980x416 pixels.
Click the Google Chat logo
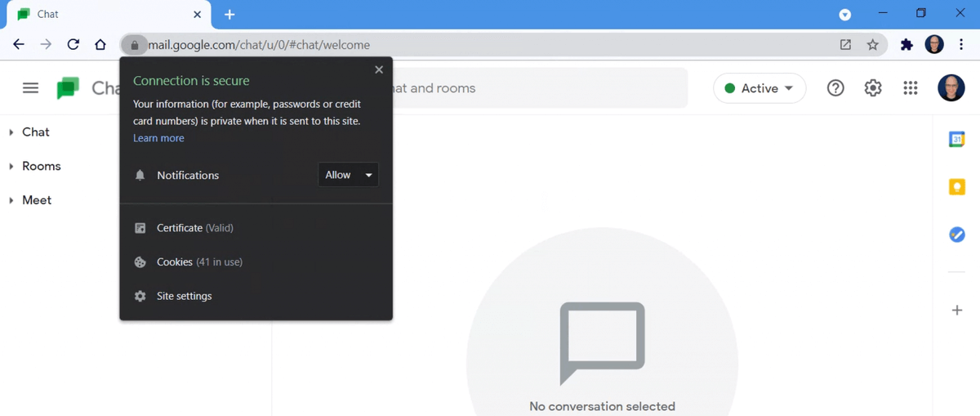pyautogui.click(x=68, y=88)
